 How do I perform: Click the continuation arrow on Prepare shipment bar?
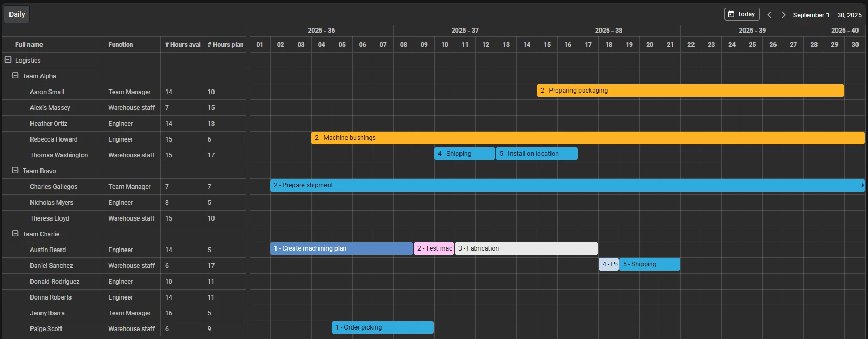tap(862, 185)
